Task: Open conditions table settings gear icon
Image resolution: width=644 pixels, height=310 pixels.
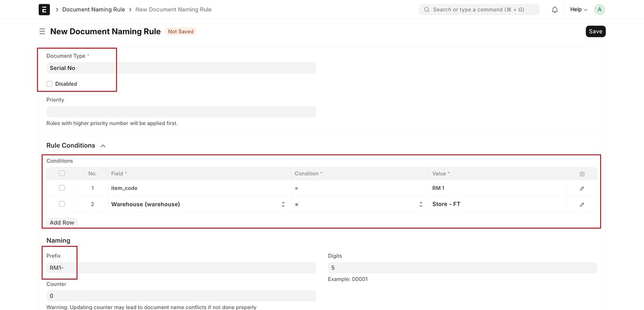Action: [x=581, y=173]
